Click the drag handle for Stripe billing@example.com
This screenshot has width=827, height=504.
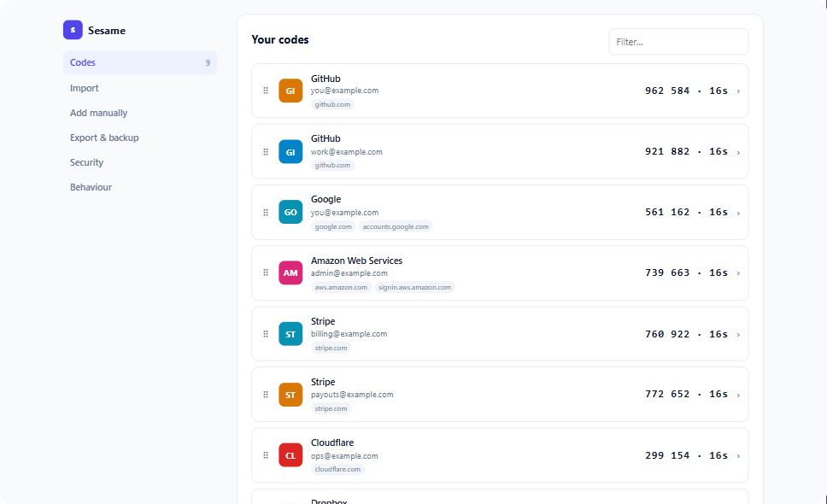(266, 334)
